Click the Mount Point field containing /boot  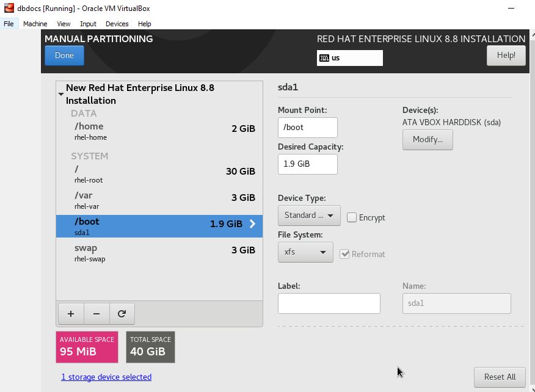click(x=308, y=128)
